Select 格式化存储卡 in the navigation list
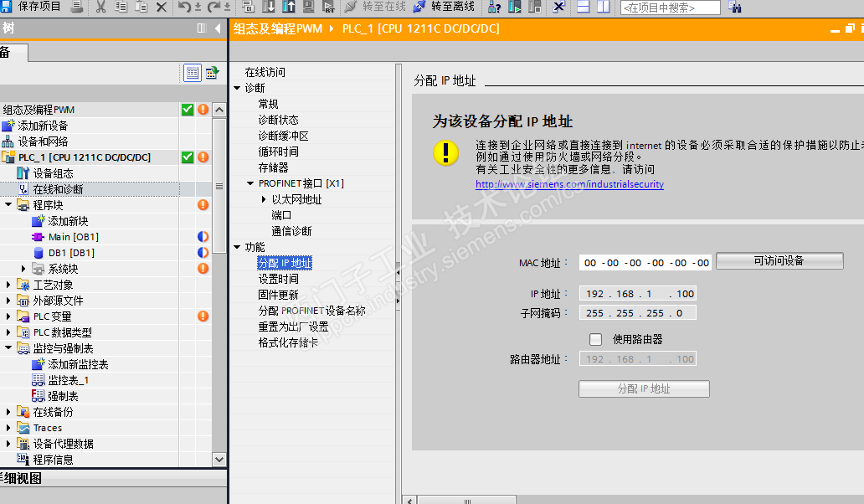Viewport: 864px width, 504px height. click(288, 342)
